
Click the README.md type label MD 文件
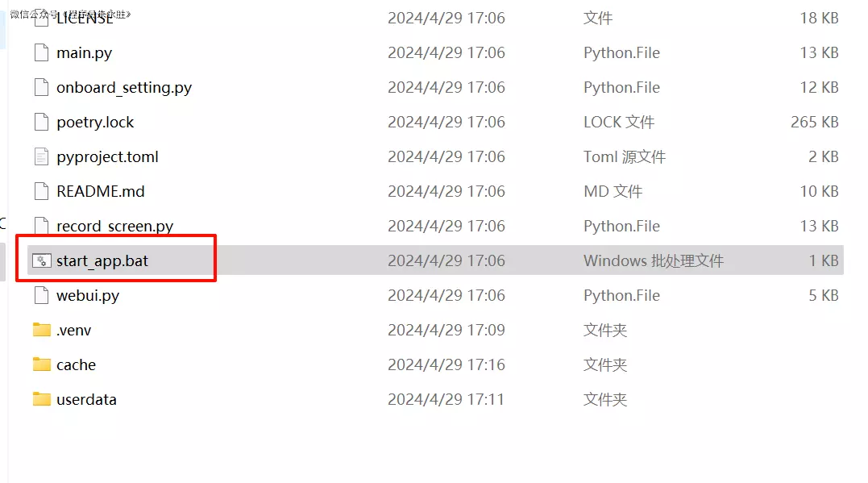(613, 192)
